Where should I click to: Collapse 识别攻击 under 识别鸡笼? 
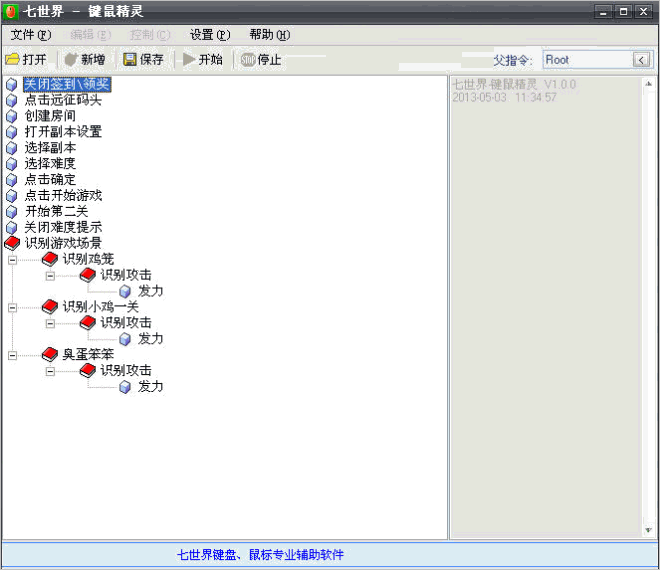pyautogui.click(x=50, y=276)
